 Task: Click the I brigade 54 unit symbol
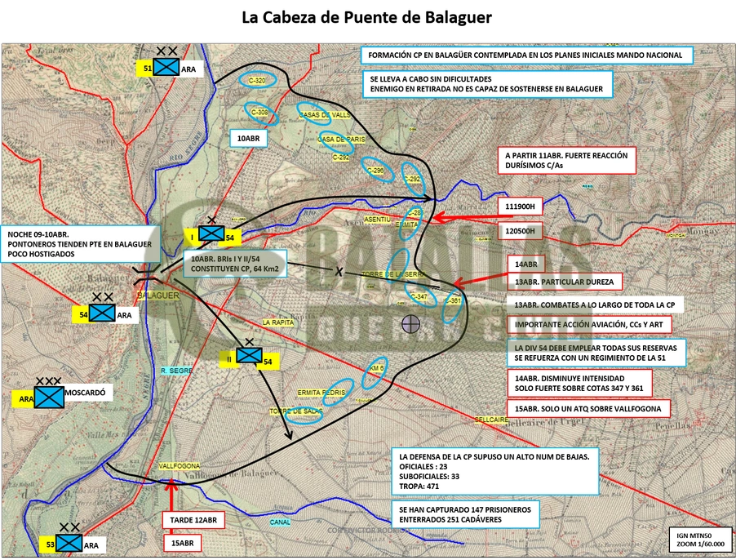tap(211, 233)
